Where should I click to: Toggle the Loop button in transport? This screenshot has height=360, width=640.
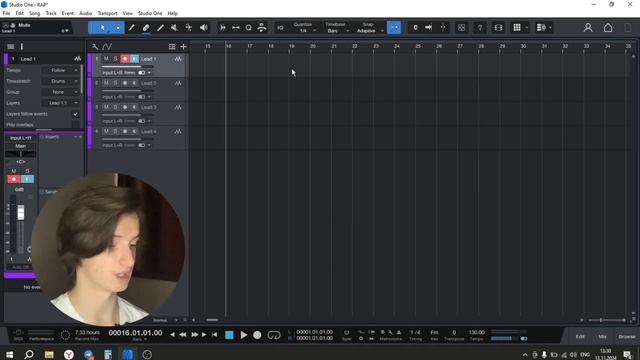tap(274, 335)
